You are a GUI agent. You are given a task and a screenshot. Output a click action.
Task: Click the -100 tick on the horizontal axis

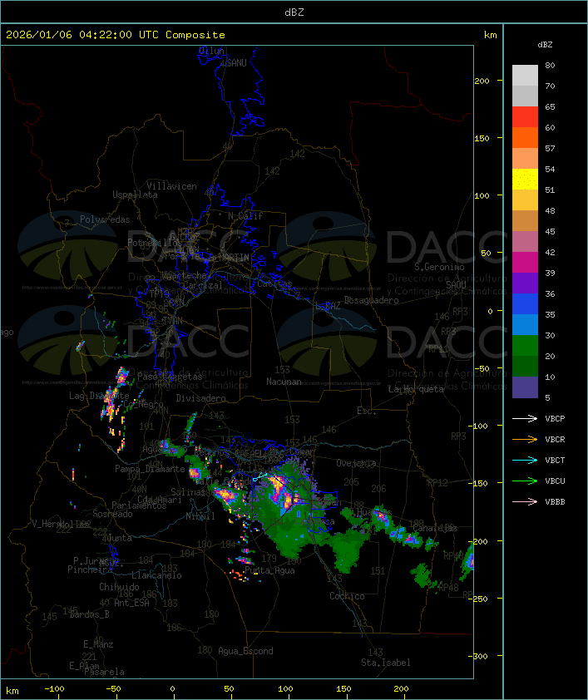[54, 689]
